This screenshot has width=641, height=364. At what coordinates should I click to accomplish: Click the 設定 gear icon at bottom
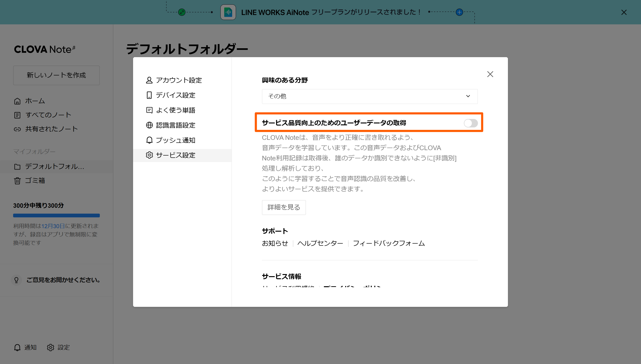[x=51, y=347]
